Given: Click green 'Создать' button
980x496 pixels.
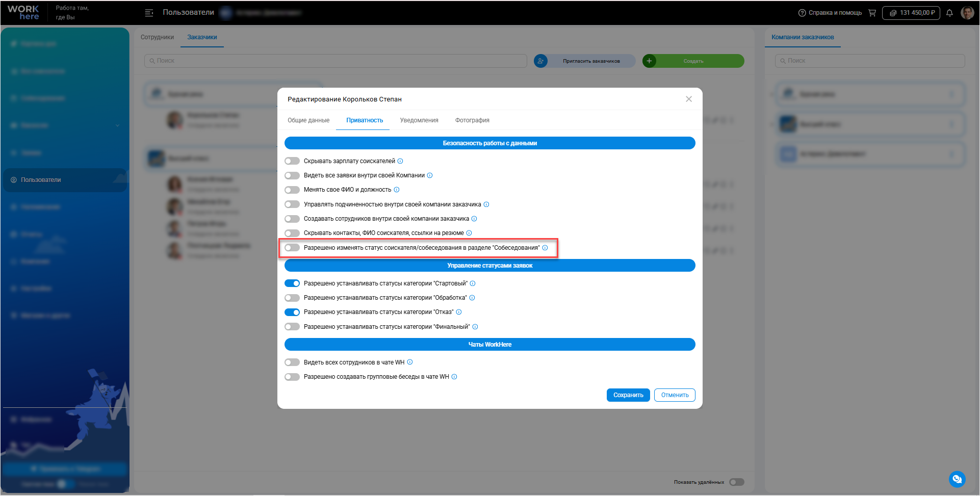Looking at the screenshot, I should pyautogui.click(x=693, y=61).
